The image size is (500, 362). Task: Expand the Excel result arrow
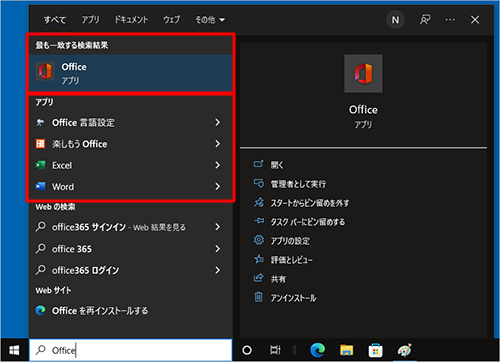218,165
